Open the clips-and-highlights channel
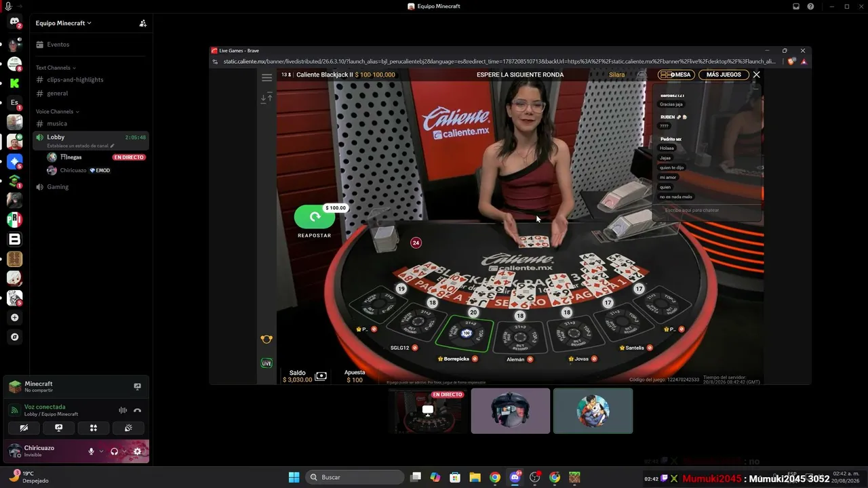The image size is (868, 488). tap(90, 80)
